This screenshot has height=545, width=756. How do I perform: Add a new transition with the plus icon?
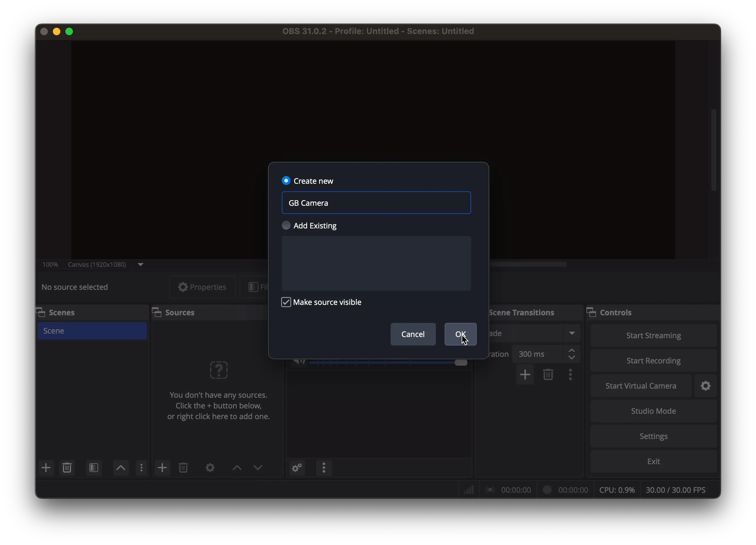click(525, 374)
